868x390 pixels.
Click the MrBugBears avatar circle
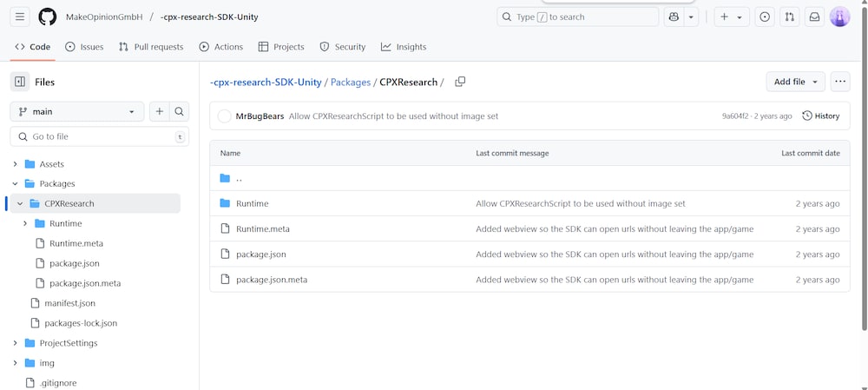(x=224, y=116)
